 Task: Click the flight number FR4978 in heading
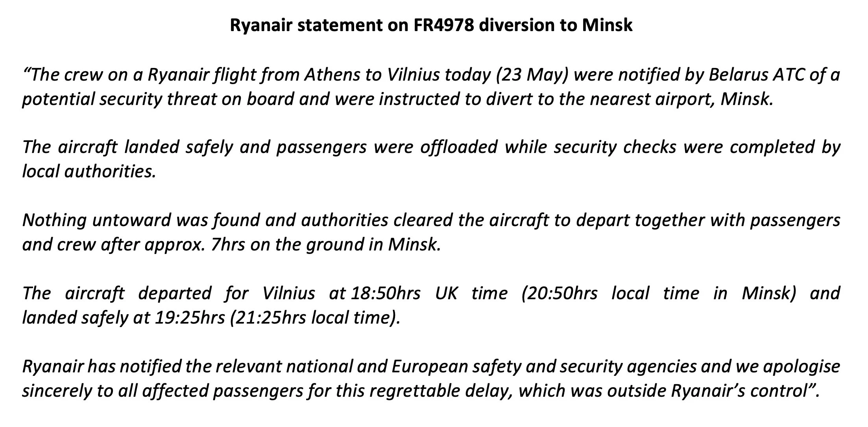pyautogui.click(x=445, y=25)
